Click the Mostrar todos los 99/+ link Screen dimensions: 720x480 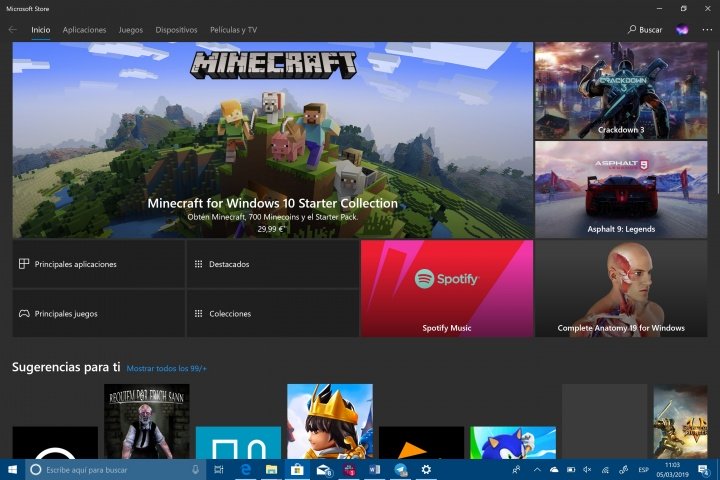pyautogui.click(x=166, y=369)
